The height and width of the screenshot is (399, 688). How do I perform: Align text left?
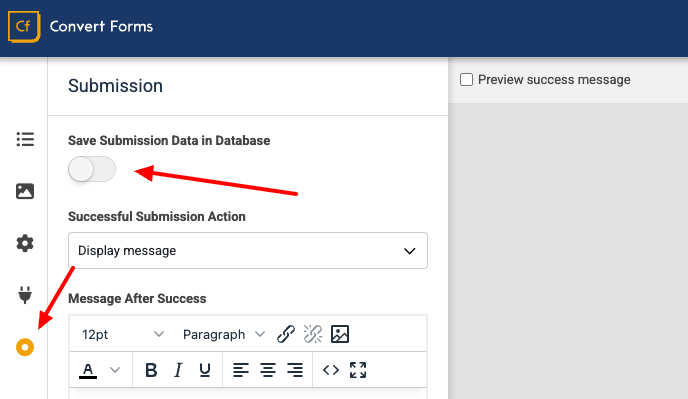(240, 370)
